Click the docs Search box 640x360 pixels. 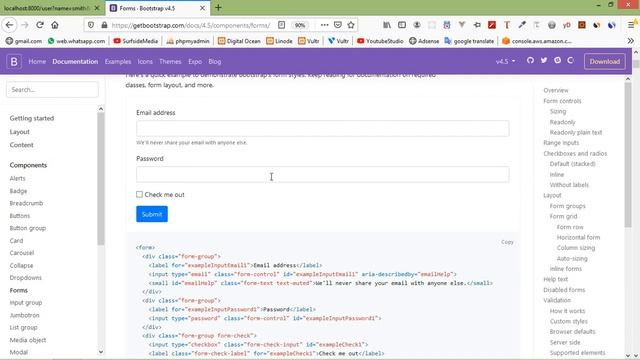(x=52, y=89)
